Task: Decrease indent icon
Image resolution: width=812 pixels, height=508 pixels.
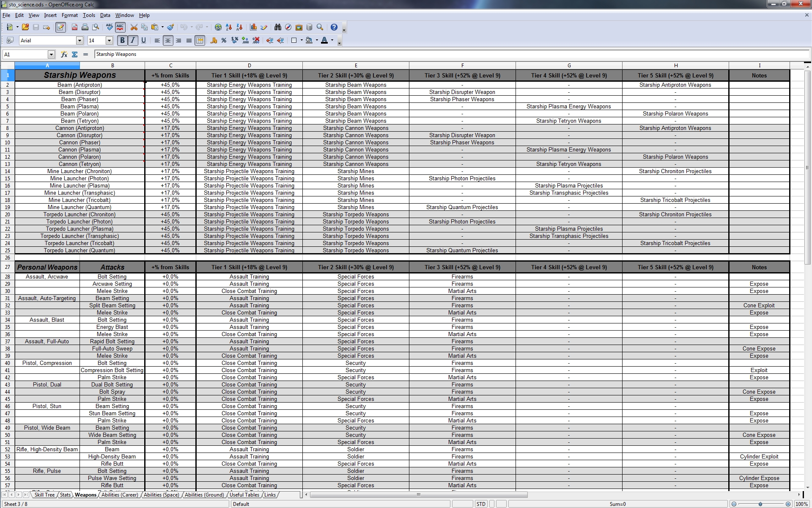Action: tap(270, 41)
